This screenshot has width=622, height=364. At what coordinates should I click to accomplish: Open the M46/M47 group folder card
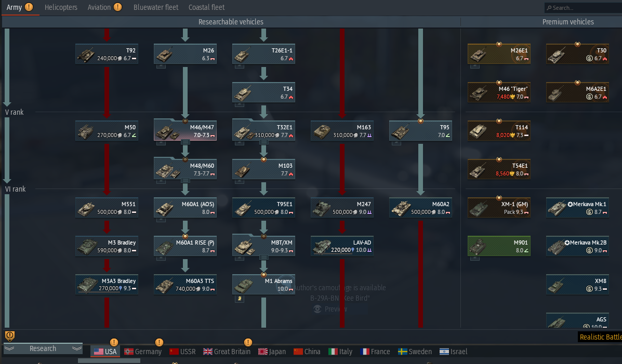tap(186, 130)
